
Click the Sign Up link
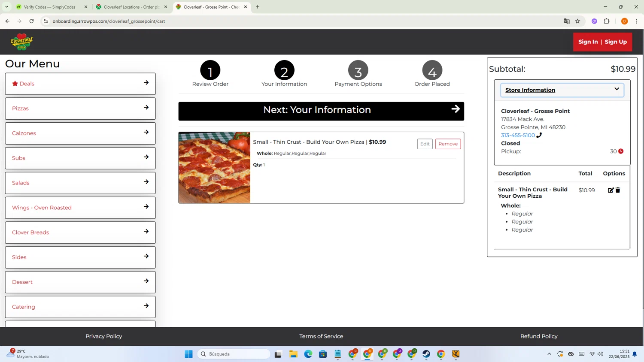click(616, 42)
